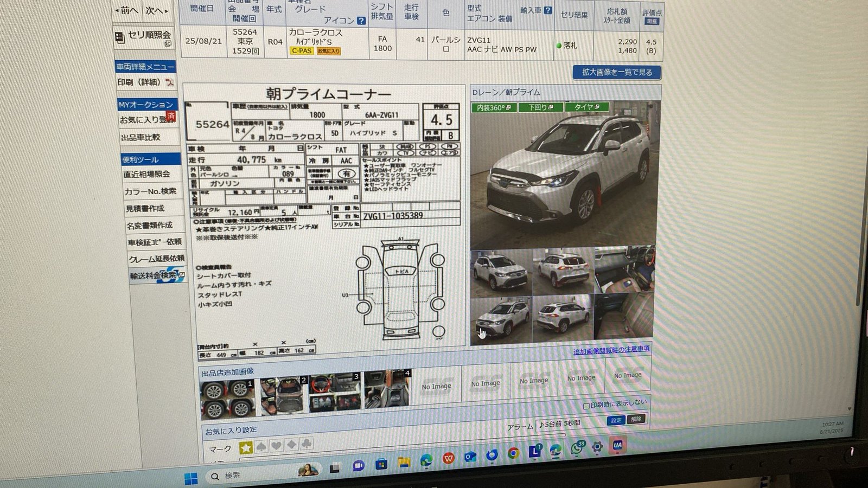This screenshot has height=488, width=868.
Task: Click 評価点 header detail button
Action: 652,21
